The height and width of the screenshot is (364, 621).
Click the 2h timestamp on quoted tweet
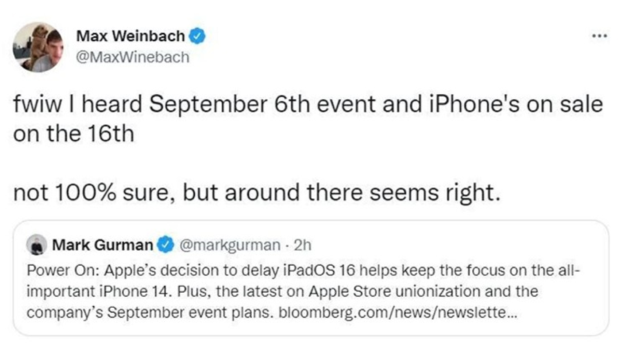pyautogui.click(x=303, y=245)
